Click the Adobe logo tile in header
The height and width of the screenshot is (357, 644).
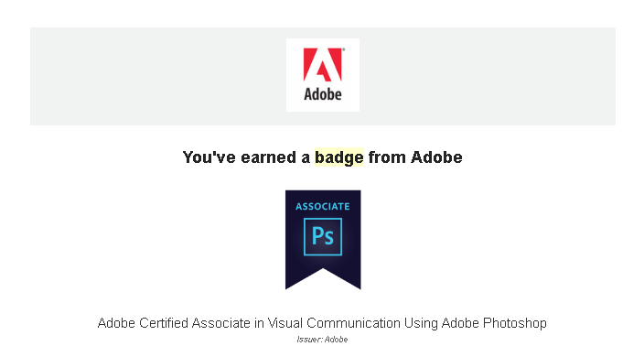click(323, 75)
